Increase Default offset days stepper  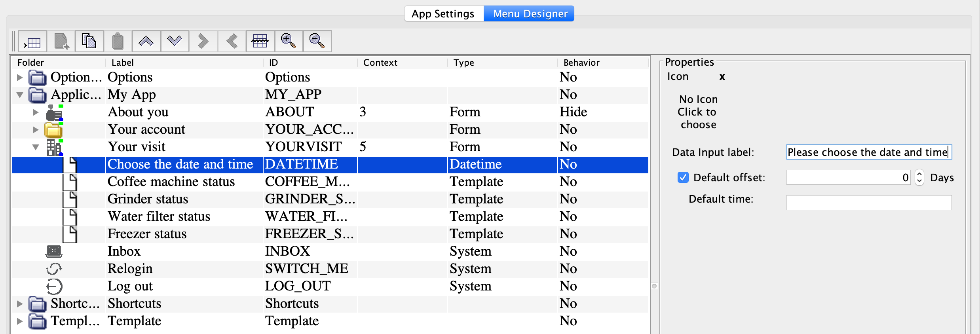point(919,174)
